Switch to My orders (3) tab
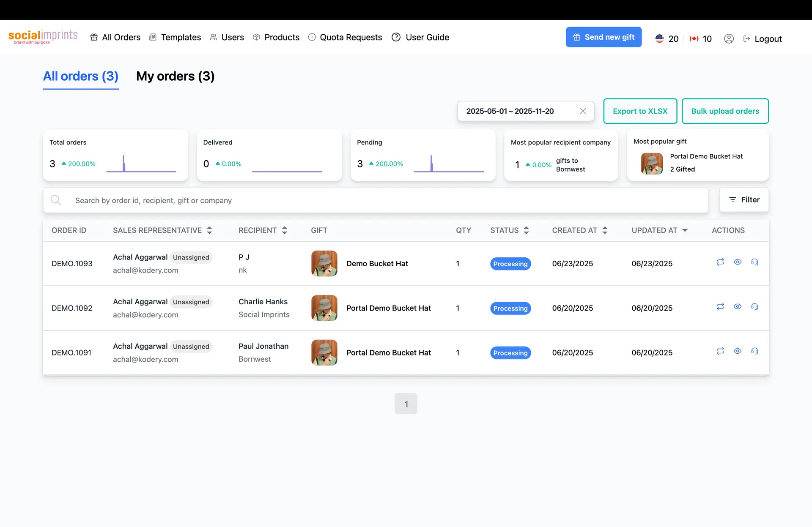Image resolution: width=812 pixels, height=527 pixels. (x=175, y=76)
